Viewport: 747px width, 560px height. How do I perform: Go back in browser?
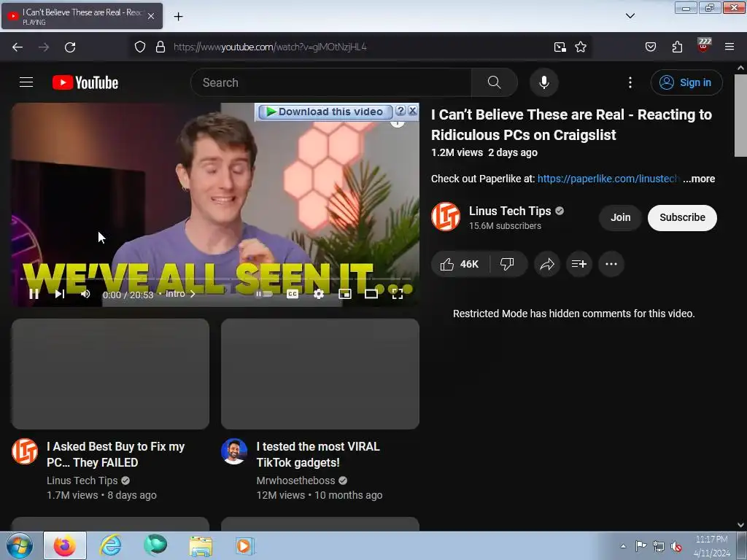click(18, 47)
